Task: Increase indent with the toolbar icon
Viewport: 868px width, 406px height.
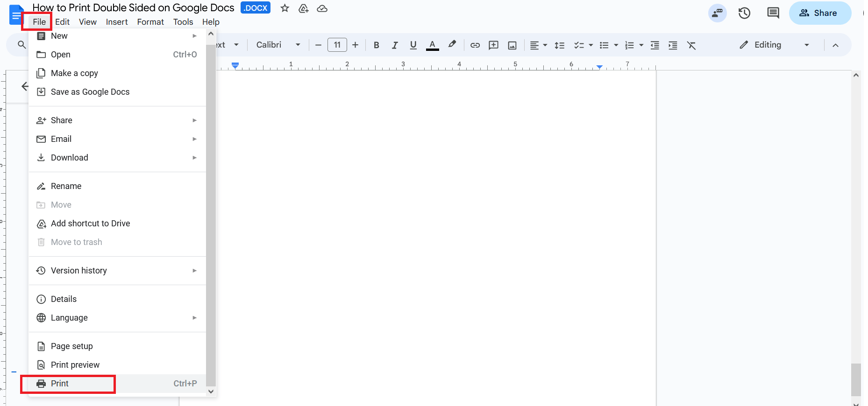Action: pos(673,45)
